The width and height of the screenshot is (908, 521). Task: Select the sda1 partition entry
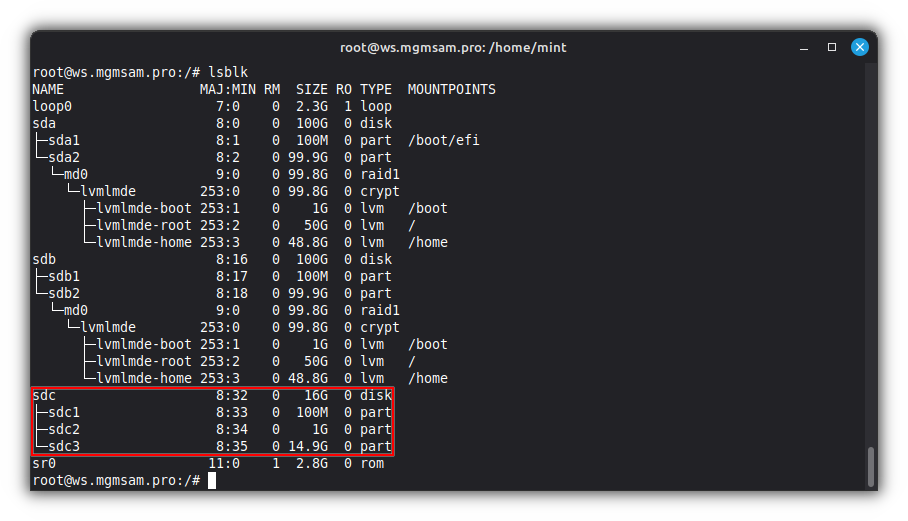pyautogui.click(x=64, y=140)
